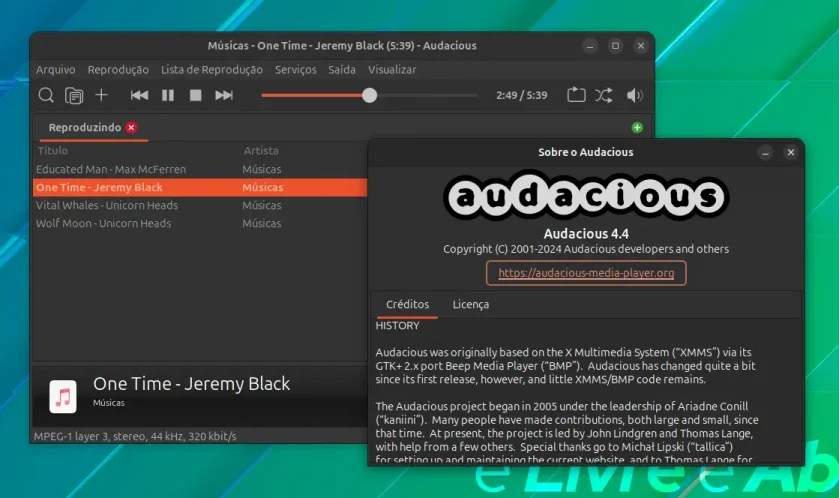
Task: Click the add files plus icon
Action: click(101, 95)
